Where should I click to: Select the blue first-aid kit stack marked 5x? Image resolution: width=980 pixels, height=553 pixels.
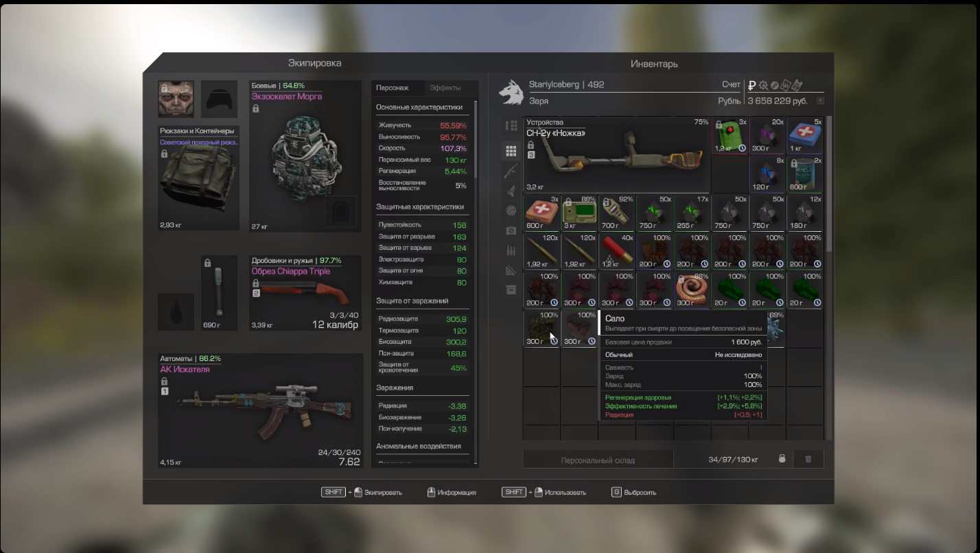point(805,135)
